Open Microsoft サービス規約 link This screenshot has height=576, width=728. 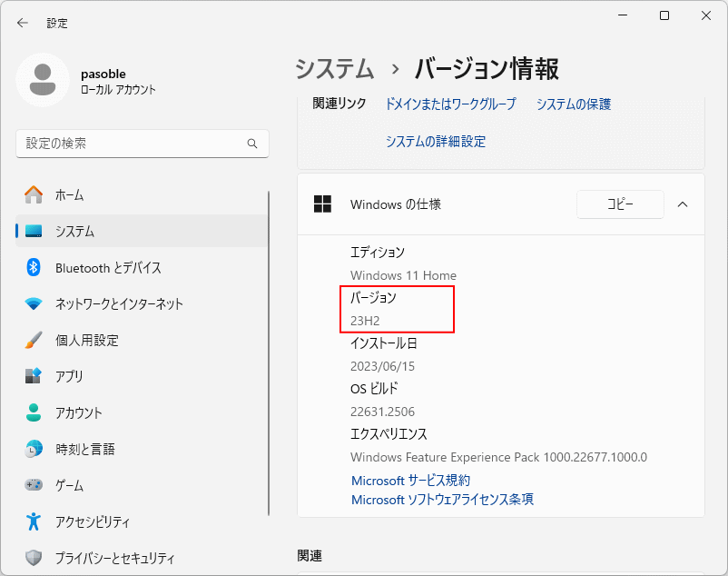[x=410, y=481]
